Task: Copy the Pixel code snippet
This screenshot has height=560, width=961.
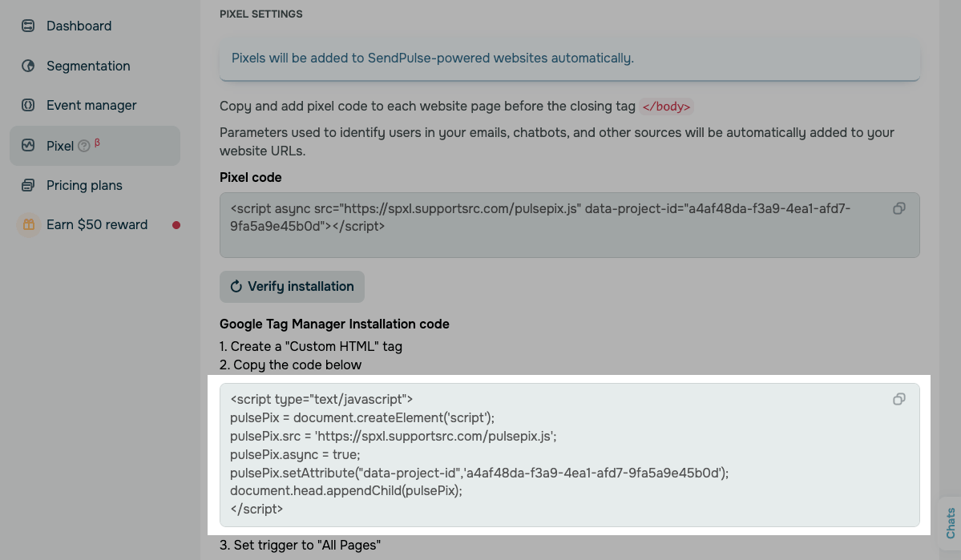Action: click(x=899, y=208)
